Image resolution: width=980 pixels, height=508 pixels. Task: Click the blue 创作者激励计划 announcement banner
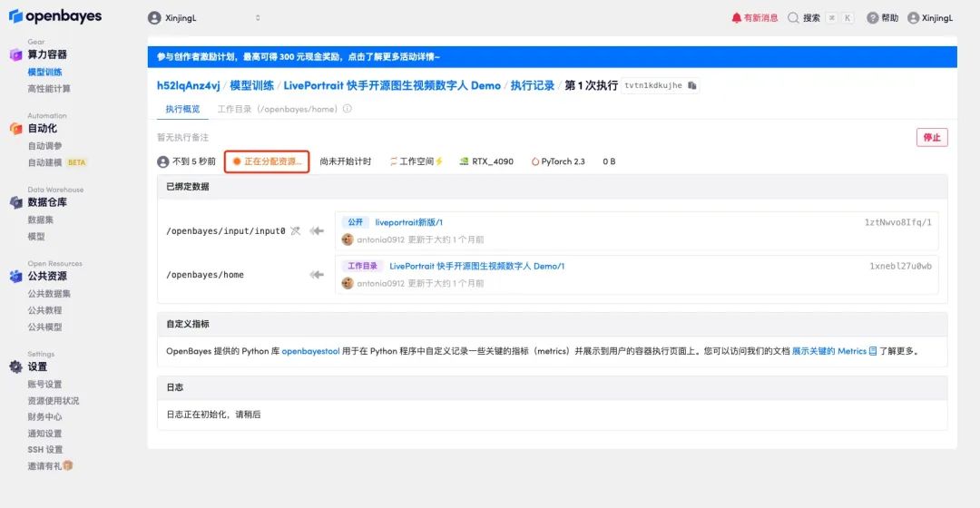[552, 57]
